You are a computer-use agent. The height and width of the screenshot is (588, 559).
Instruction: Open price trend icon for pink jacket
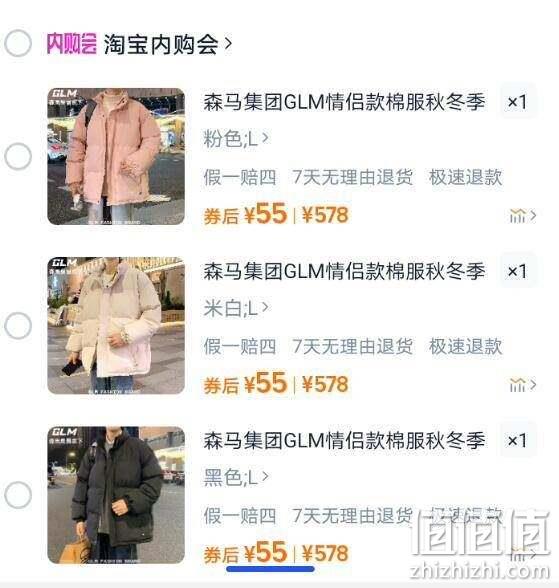pyautogui.click(x=523, y=216)
